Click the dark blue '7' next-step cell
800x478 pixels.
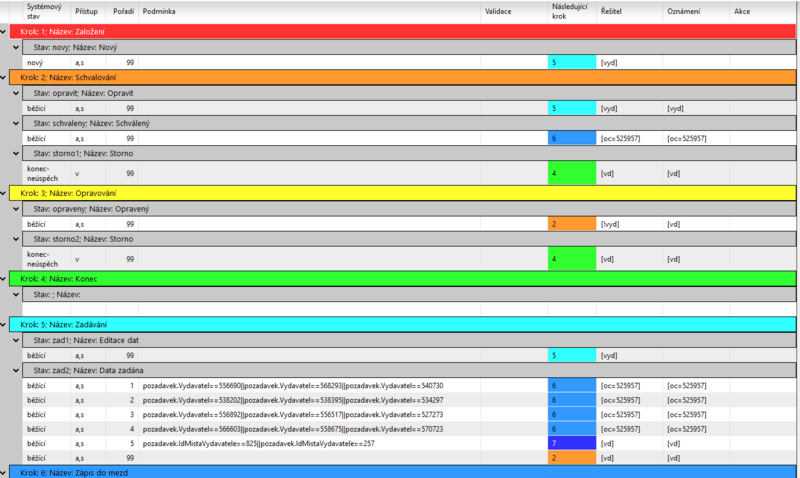point(572,443)
